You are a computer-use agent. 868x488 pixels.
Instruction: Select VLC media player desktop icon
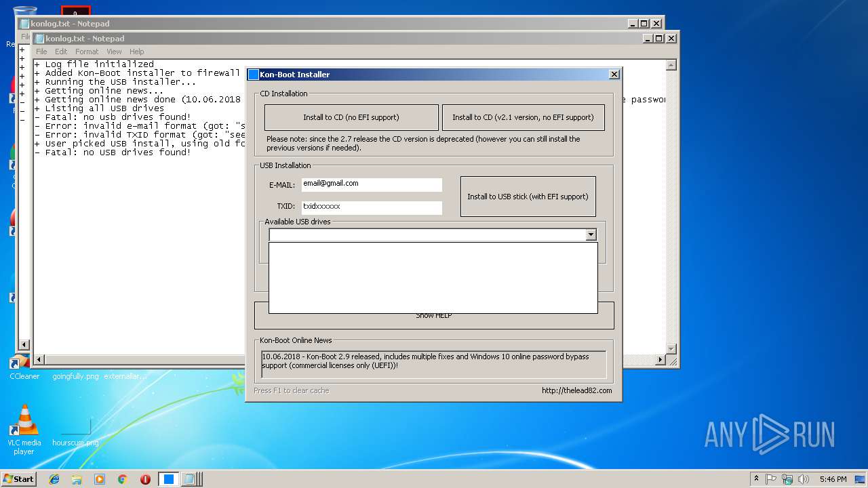(x=24, y=430)
